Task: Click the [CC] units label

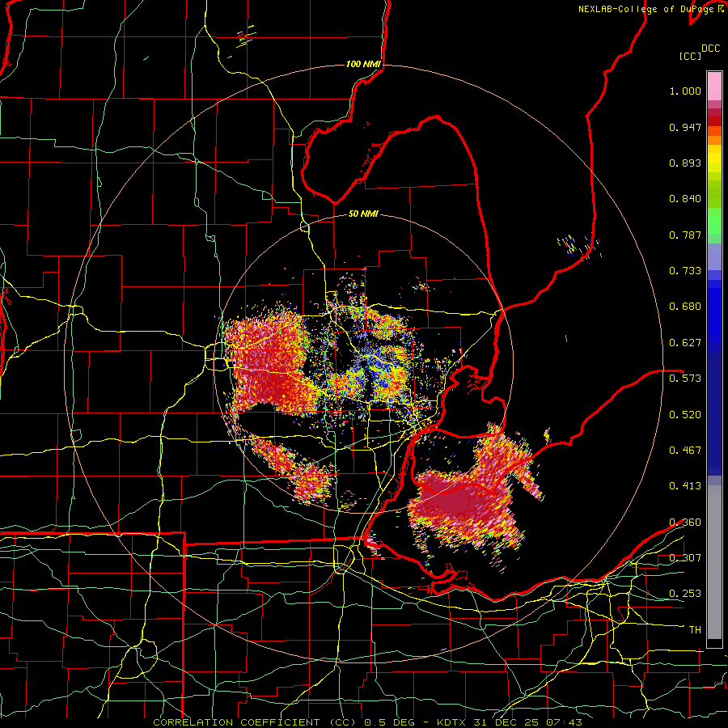Action: point(690,56)
